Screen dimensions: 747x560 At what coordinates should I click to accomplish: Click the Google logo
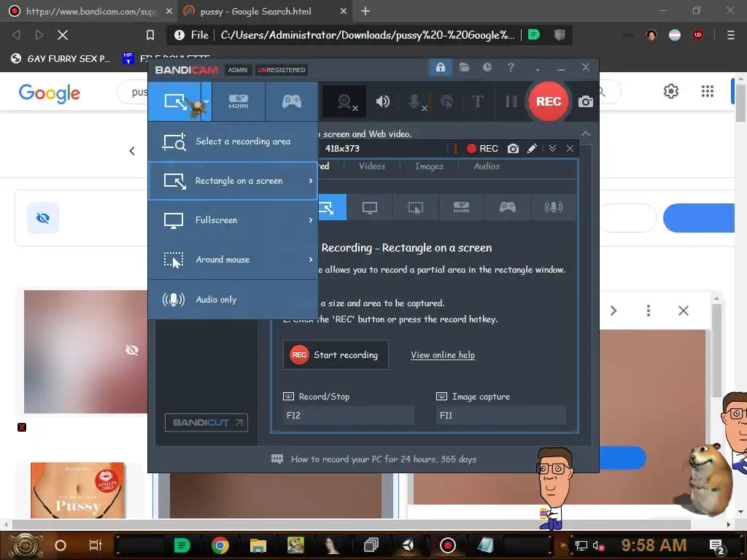click(50, 93)
